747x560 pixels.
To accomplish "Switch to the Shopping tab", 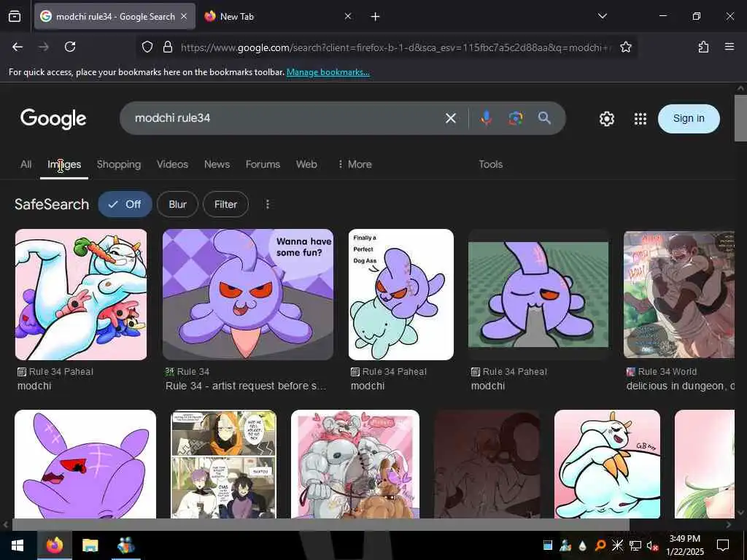I will pyautogui.click(x=119, y=164).
